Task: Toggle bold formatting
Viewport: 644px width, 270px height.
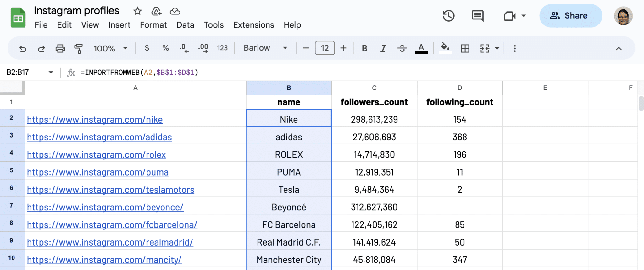Action: point(364,48)
